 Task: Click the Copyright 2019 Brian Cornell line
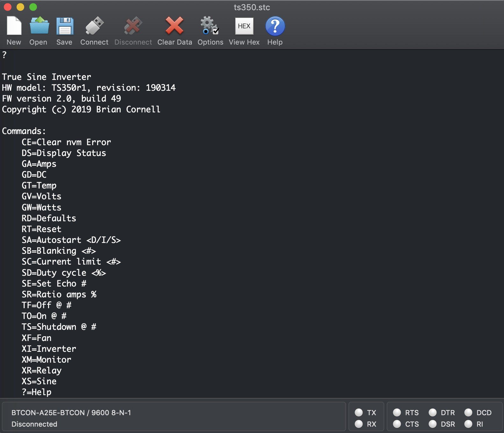(81, 110)
